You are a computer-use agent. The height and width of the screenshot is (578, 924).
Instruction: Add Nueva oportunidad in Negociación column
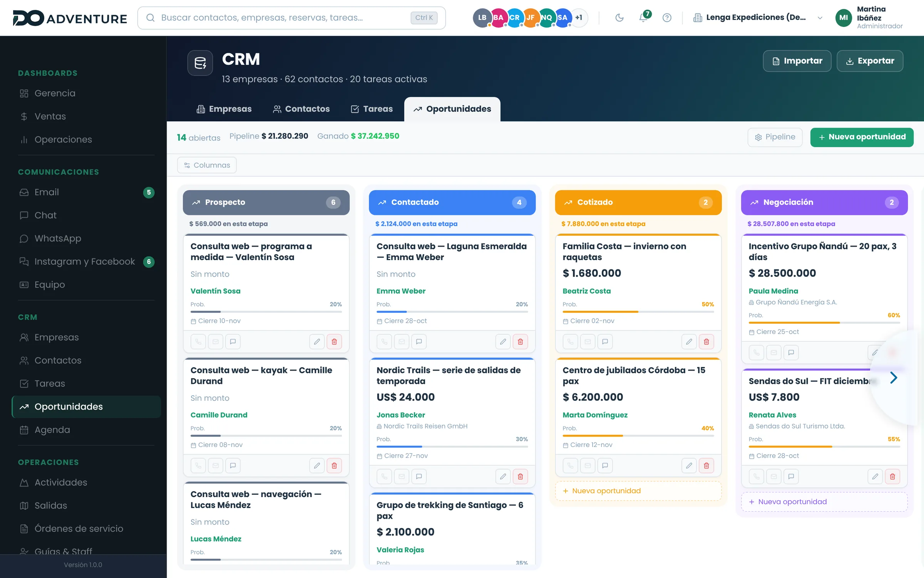824,502
